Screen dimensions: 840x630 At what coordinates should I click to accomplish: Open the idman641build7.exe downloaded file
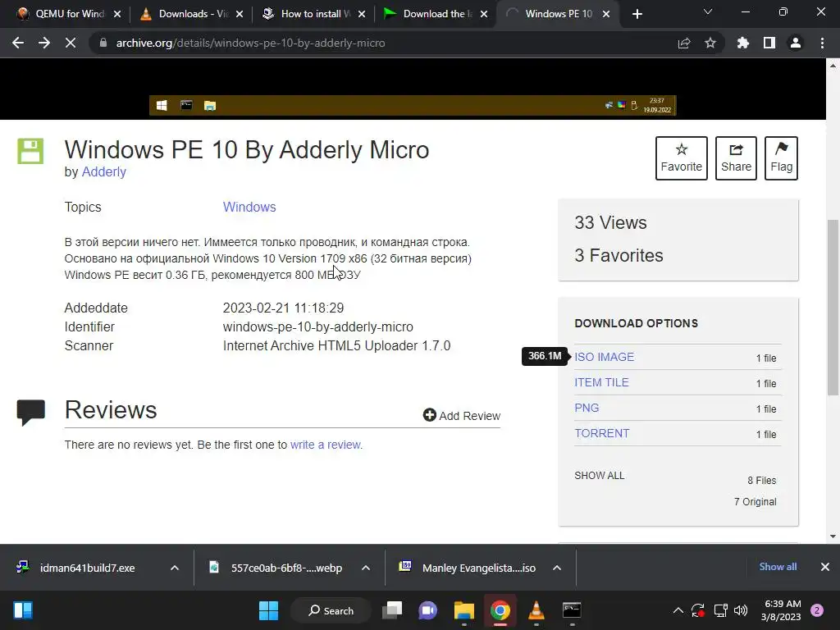pyautogui.click(x=87, y=568)
